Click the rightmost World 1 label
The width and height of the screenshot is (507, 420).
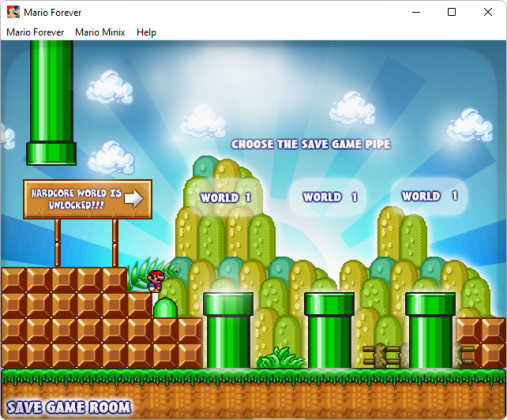click(429, 196)
